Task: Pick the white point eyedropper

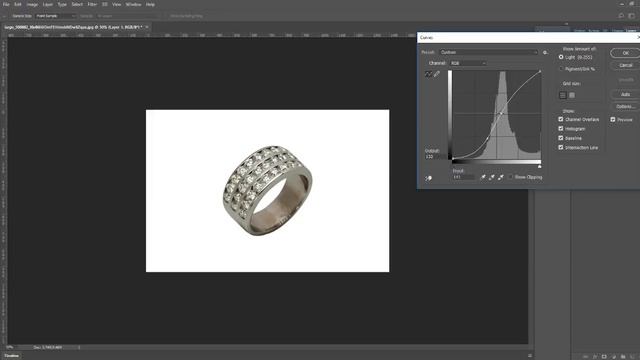Action: 501,177
